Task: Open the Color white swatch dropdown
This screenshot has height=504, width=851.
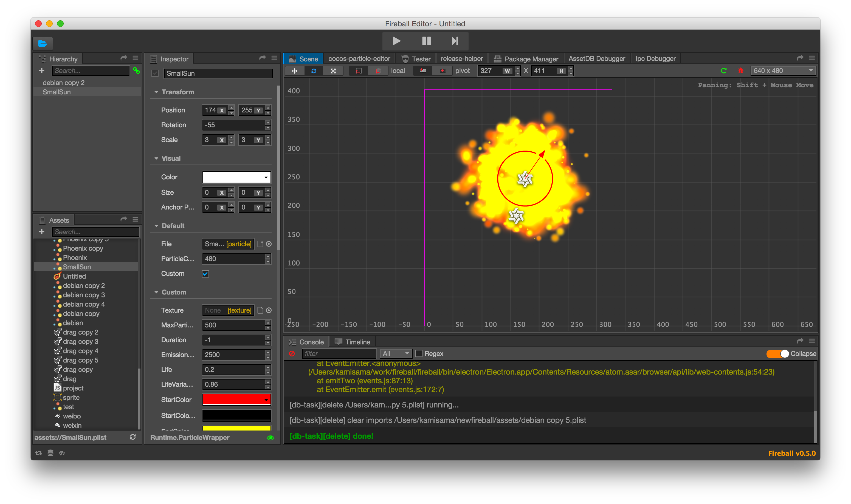Action: [237, 177]
